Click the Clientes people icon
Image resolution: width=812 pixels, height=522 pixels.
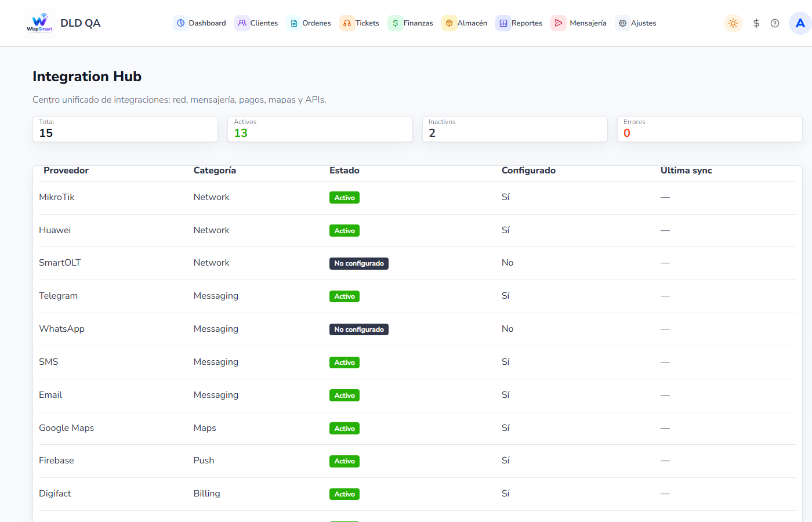[x=242, y=23]
